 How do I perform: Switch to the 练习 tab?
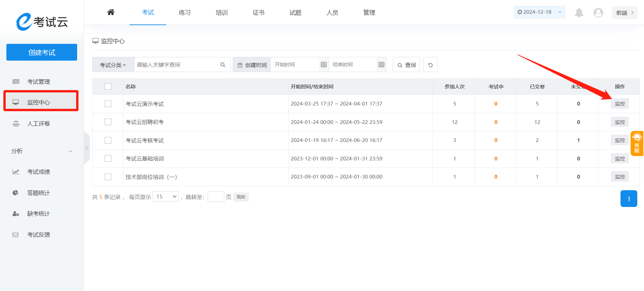(x=184, y=13)
